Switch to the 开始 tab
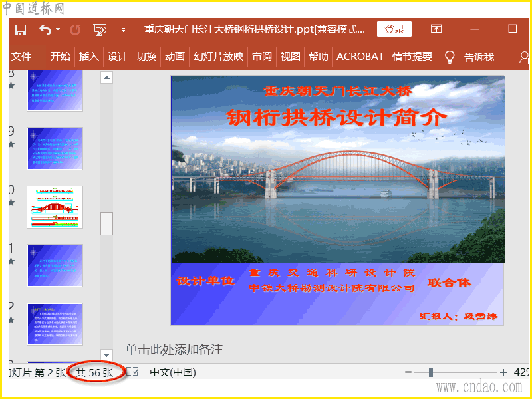The image size is (532, 399). tap(61, 57)
